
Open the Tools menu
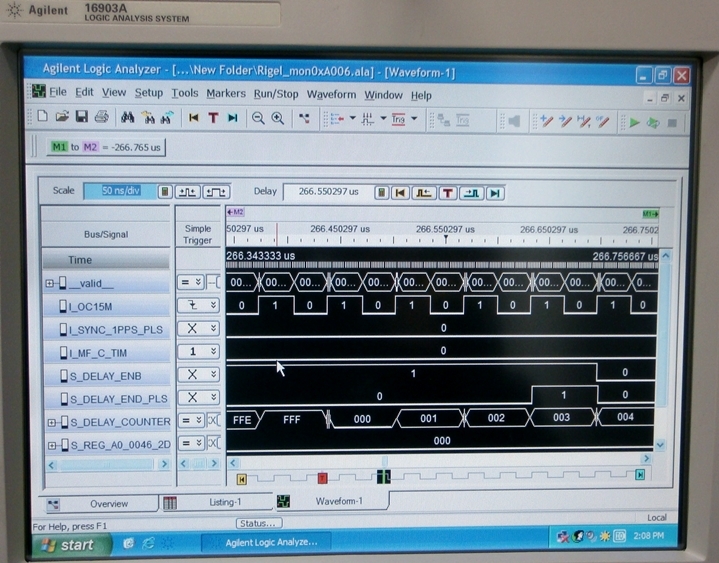coord(184,93)
